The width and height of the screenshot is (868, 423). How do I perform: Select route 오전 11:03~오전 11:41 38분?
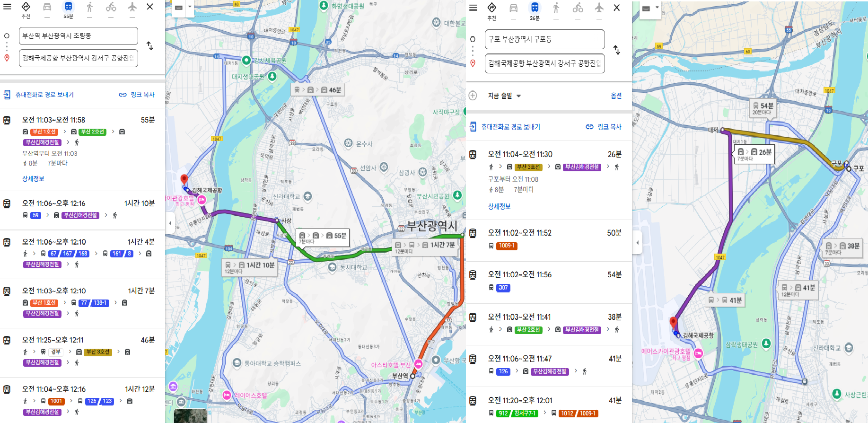[549, 324]
